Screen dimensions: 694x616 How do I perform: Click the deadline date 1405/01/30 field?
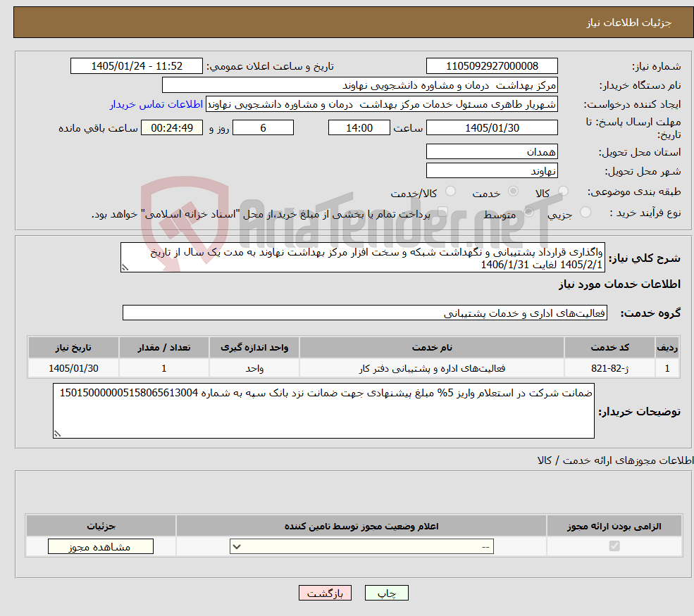pyautogui.click(x=492, y=128)
